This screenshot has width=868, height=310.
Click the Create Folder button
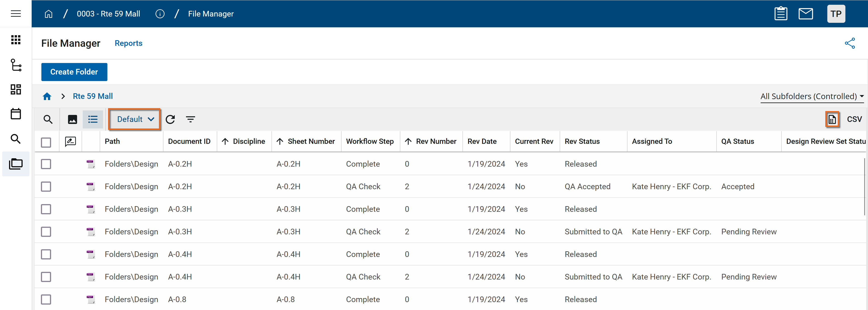pyautogui.click(x=74, y=72)
